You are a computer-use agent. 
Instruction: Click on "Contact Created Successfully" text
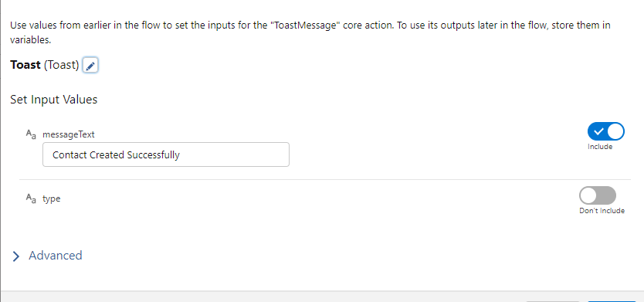(117, 155)
